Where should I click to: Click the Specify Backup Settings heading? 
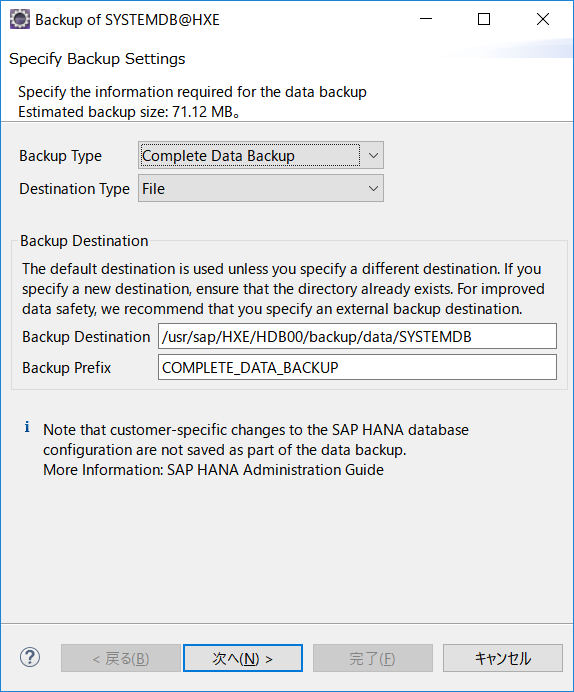(97, 59)
